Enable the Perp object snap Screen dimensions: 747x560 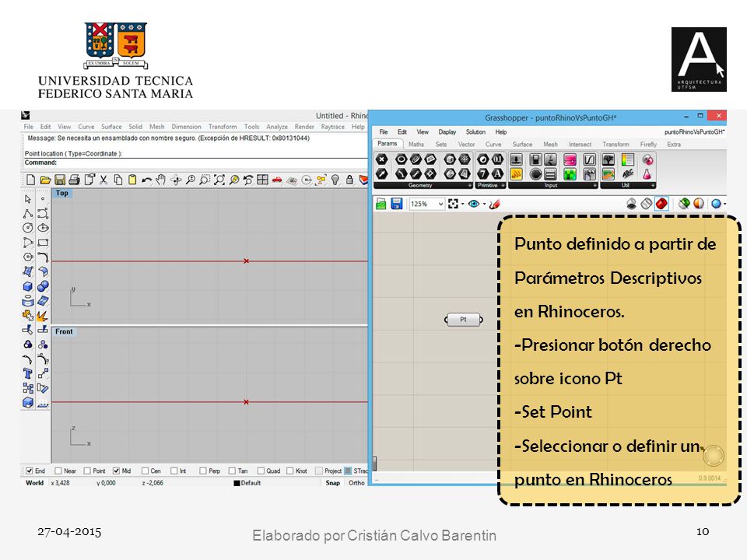tap(203, 471)
